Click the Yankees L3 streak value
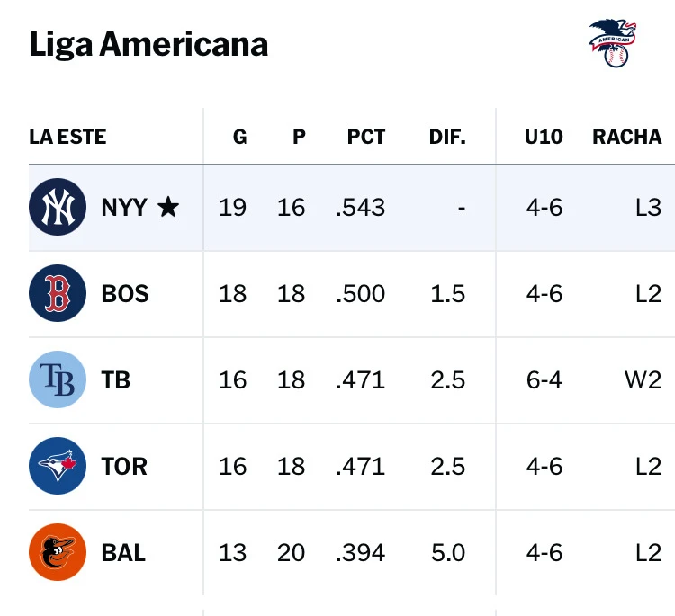The image size is (675, 616). click(x=648, y=208)
